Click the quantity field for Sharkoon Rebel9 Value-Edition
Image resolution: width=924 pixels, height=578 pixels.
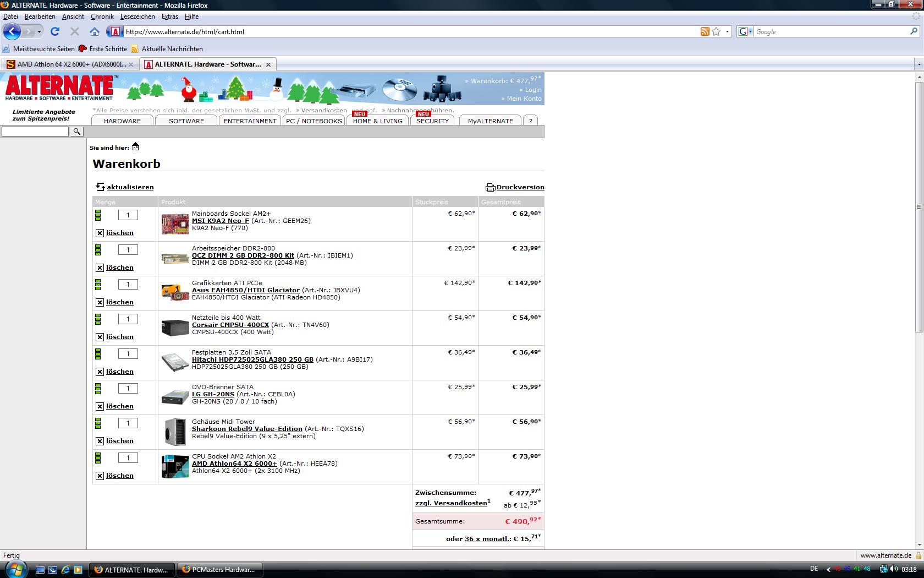point(128,423)
